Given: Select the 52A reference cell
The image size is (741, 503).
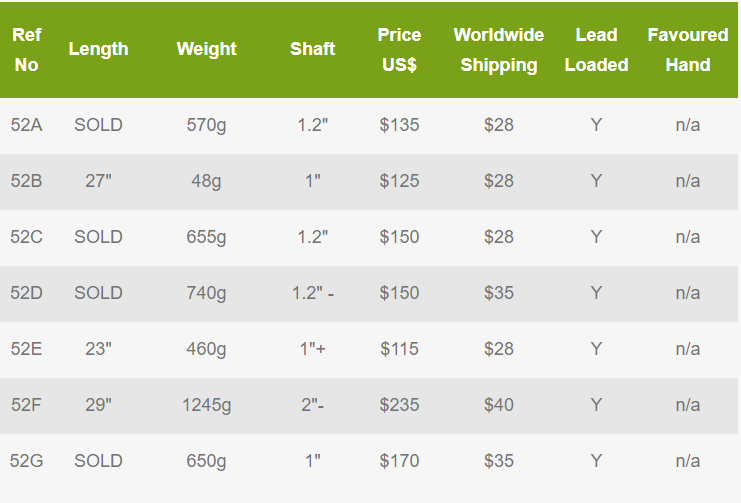Looking at the screenshot, I should (x=26, y=125).
